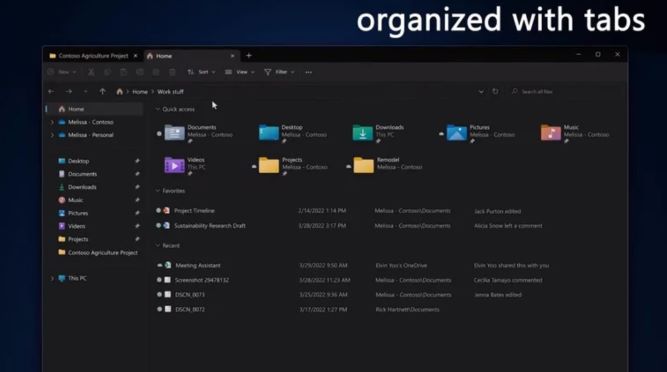Viewport: 667px width, 372px height.
Task: Expand This PC in sidebar
Action: pyautogui.click(x=52, y=278)
